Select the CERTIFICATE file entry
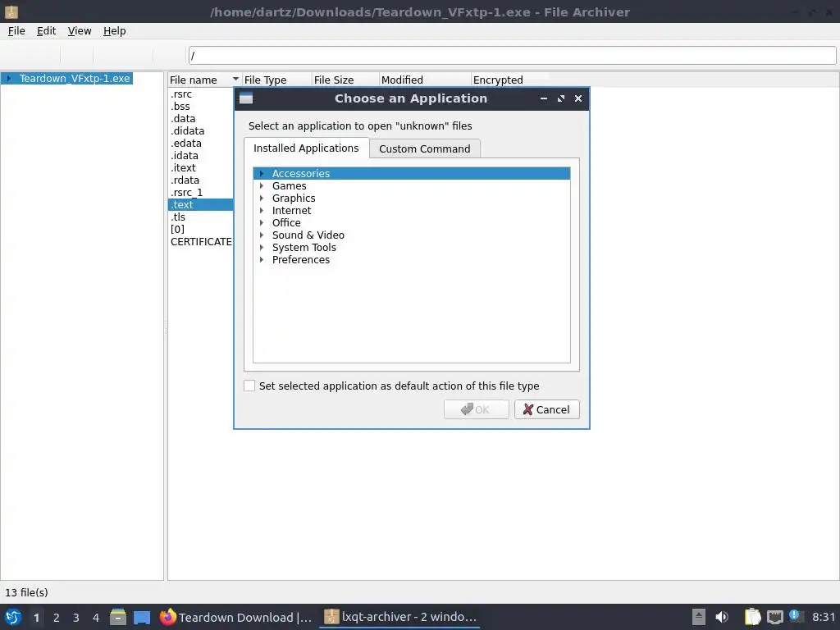 pyautogui.click(x=201, y=242)
